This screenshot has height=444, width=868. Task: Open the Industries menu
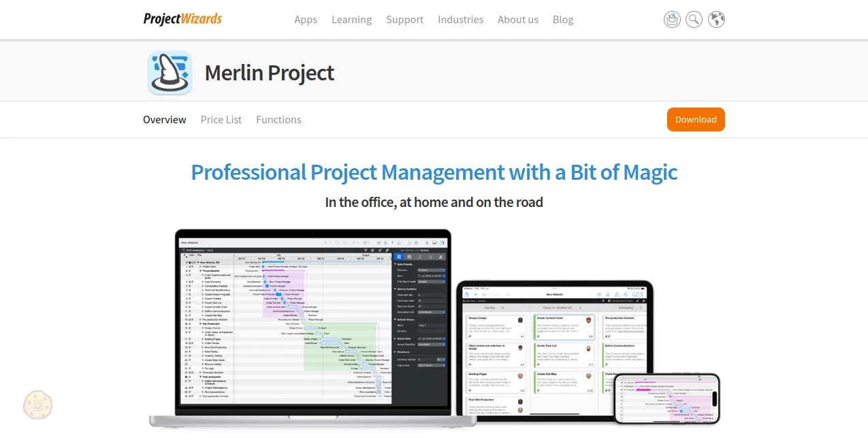tap(460, 19)
